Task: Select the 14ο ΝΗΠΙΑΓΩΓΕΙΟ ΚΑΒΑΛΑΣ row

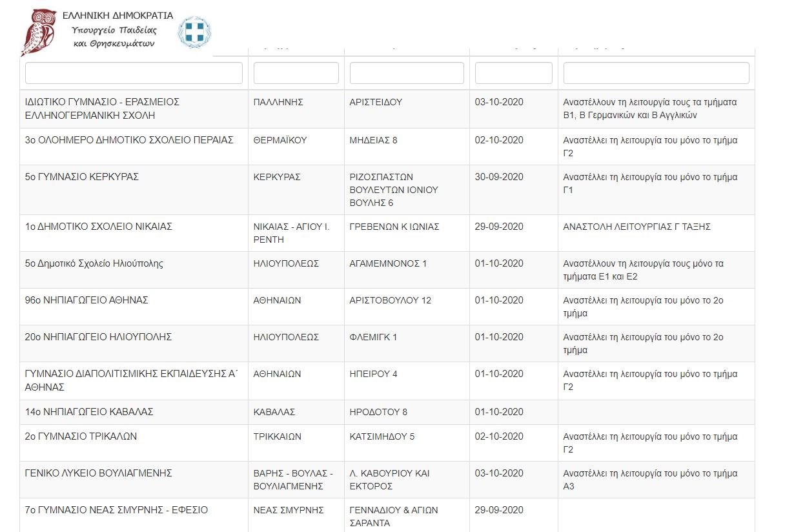Action: click(88, 412)
